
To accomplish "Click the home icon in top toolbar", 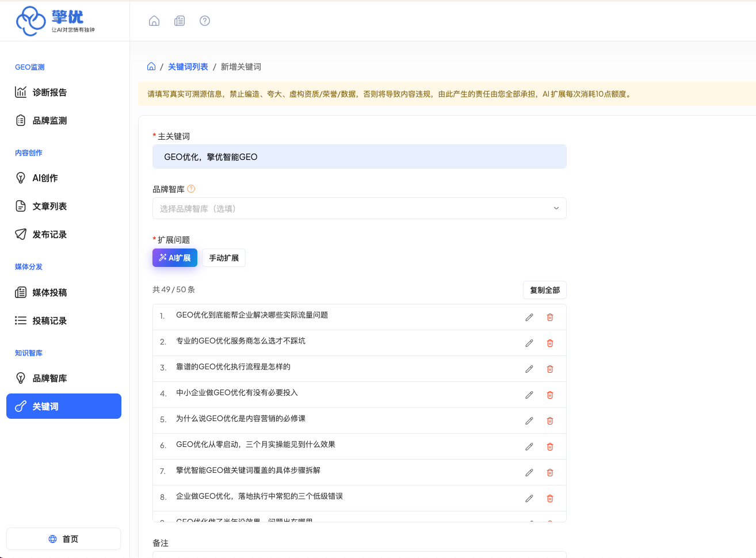I will (154, 21).
